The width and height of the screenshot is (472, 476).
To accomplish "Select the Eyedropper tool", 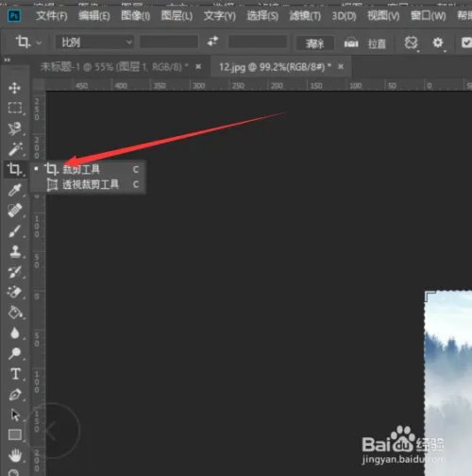I will click(14, 190).
